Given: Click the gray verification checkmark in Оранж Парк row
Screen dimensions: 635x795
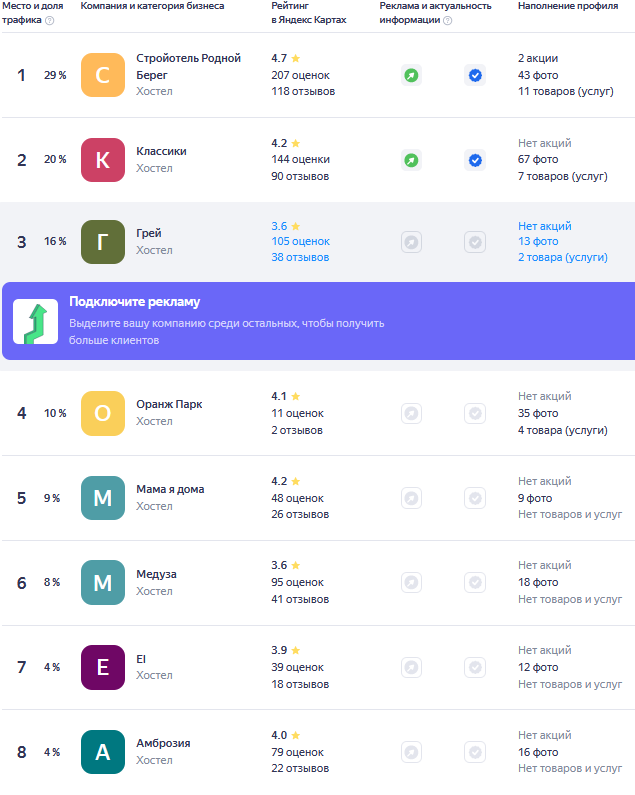Looking at the screenshot, I should tap(475, 414).
